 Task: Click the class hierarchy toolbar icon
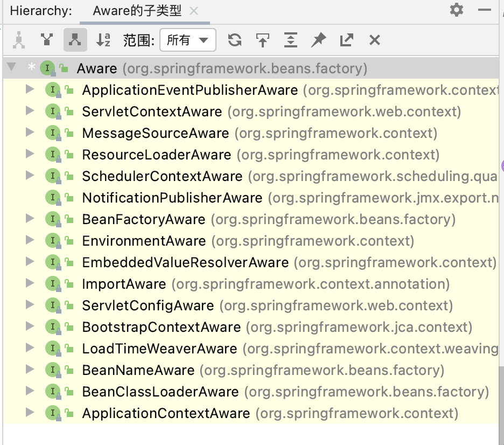[19, 40]
